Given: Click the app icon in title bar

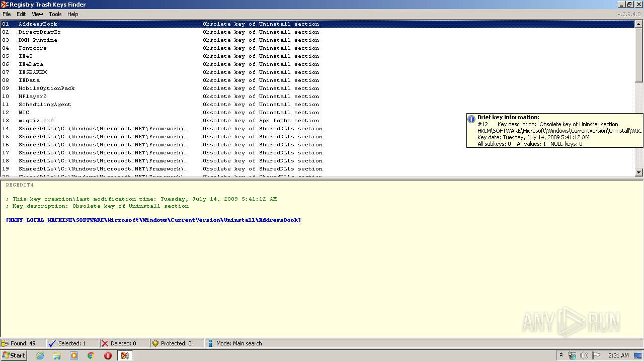Looking at the screenshot, I should [x=5, y=5].
